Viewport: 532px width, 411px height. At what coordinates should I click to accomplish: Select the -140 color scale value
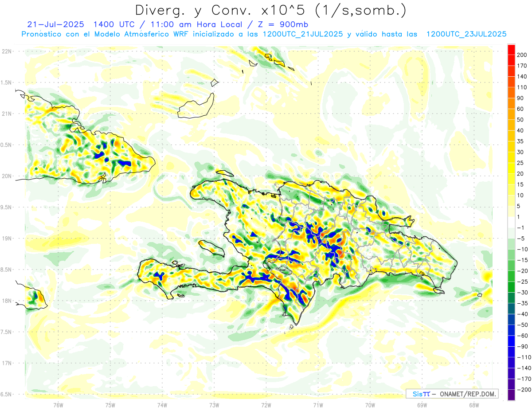pos(524,368)
